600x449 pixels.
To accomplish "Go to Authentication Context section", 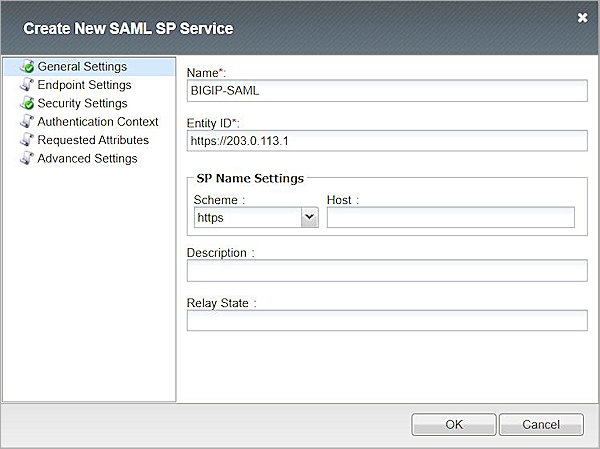I will point(97,122).
